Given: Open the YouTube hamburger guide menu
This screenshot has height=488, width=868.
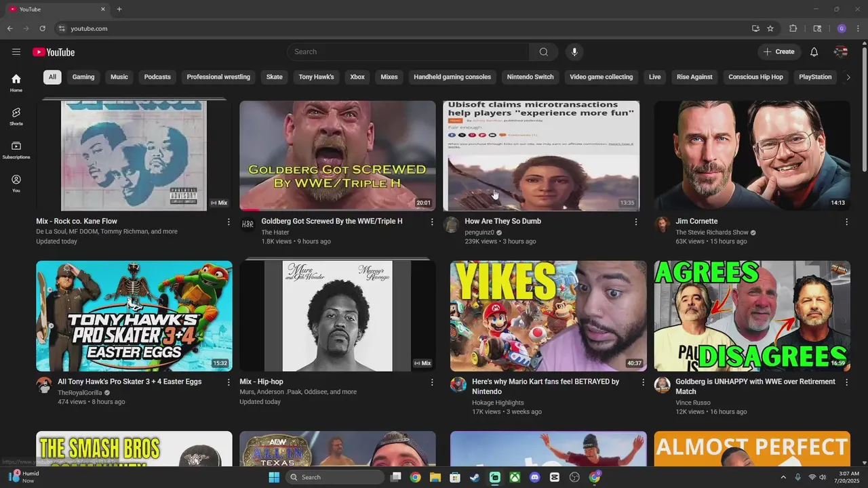Looking at the screenshot, I should [x=16, y=52].
